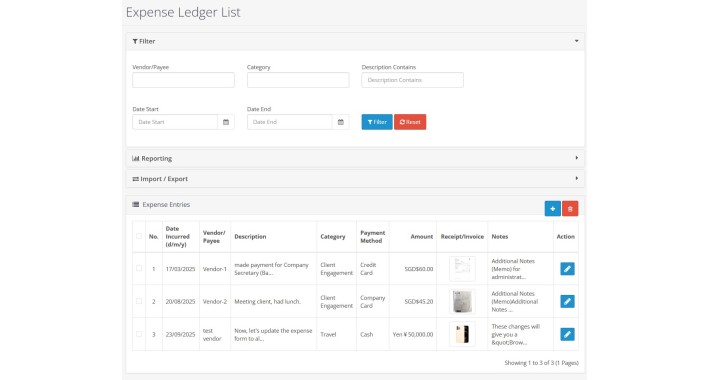Click the 'Company Card' payment method cell
Image resolution: width=710 pixels, height=380 pixels.
tap(372, 302)
